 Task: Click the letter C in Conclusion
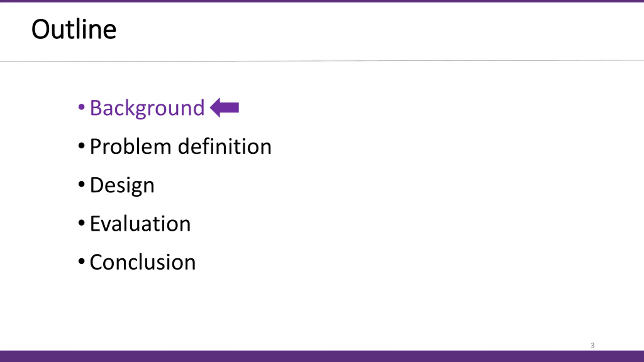[97, 262]
